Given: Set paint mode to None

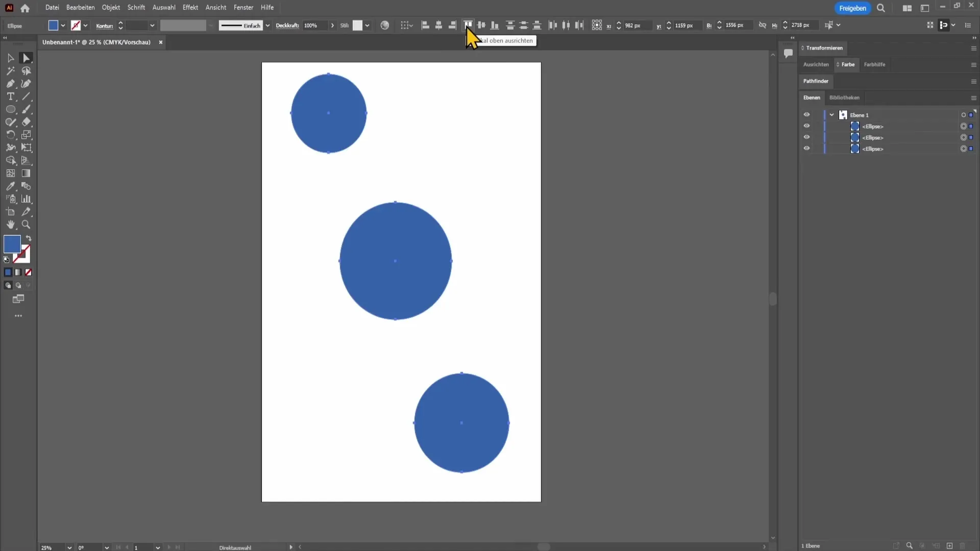Looking at the screenshot, I should tap(29, 272).
